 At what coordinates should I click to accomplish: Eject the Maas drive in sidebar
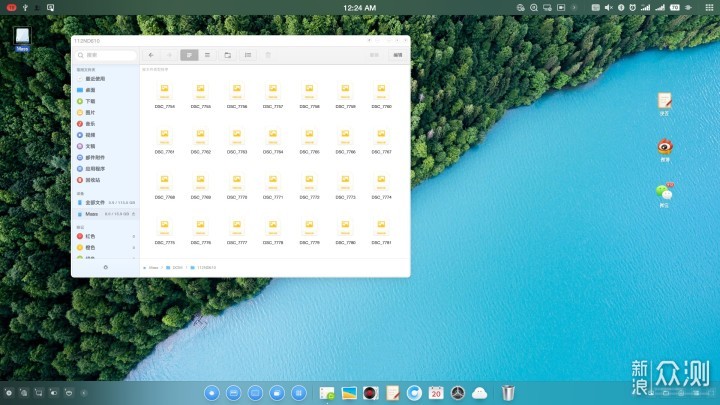click(x=134, y=214)
